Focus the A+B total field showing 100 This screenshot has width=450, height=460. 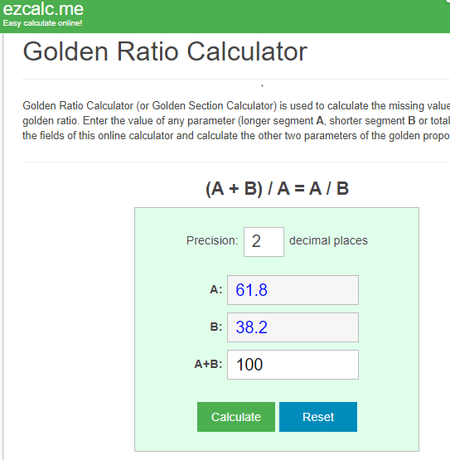(x=293, y=364)
